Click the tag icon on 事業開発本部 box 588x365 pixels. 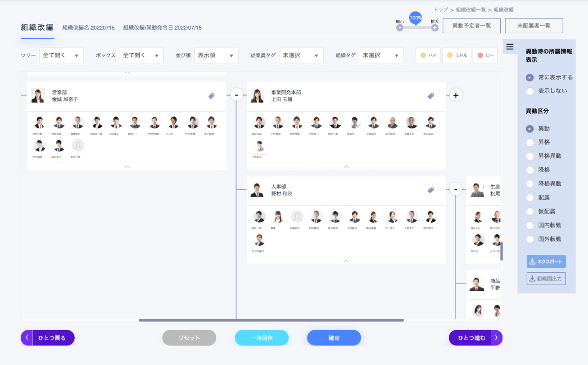(431, 96)
